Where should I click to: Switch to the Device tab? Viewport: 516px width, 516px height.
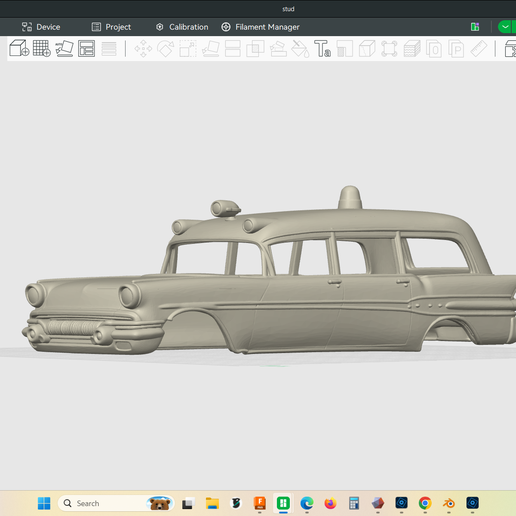coord(41,27)
